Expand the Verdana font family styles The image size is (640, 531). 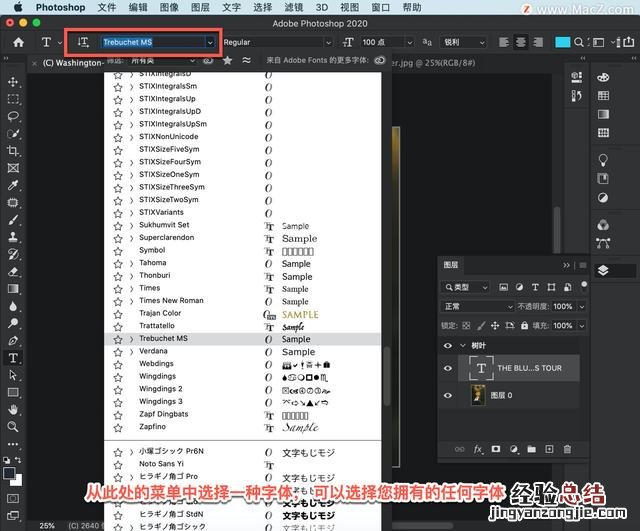pos(131,352)
